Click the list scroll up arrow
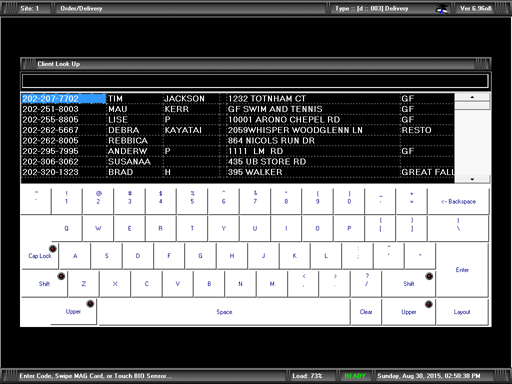 (x=472, y=97)
